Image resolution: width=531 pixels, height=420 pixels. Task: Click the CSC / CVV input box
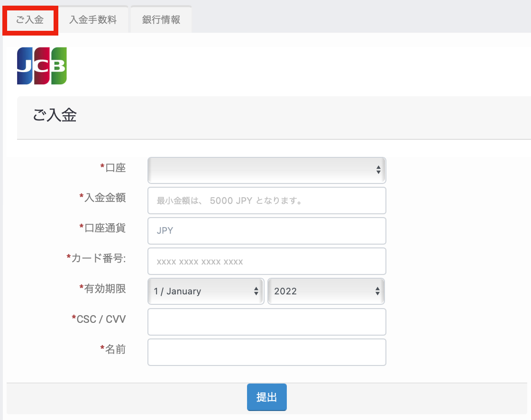(x=266, y=322)
